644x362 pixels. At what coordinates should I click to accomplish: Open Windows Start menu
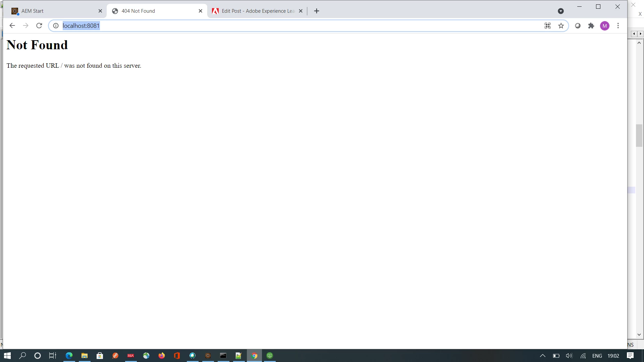pos(7,356)
